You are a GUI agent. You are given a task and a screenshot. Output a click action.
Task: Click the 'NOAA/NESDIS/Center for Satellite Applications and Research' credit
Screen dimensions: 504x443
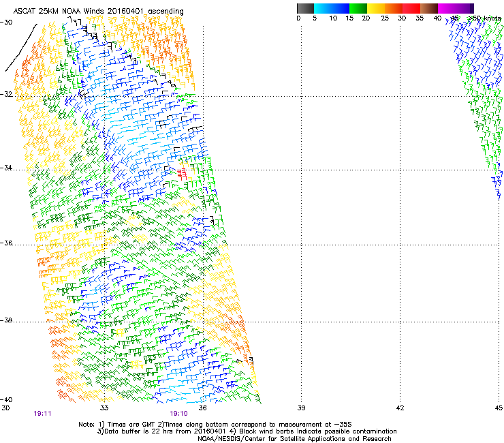[294, 439]
